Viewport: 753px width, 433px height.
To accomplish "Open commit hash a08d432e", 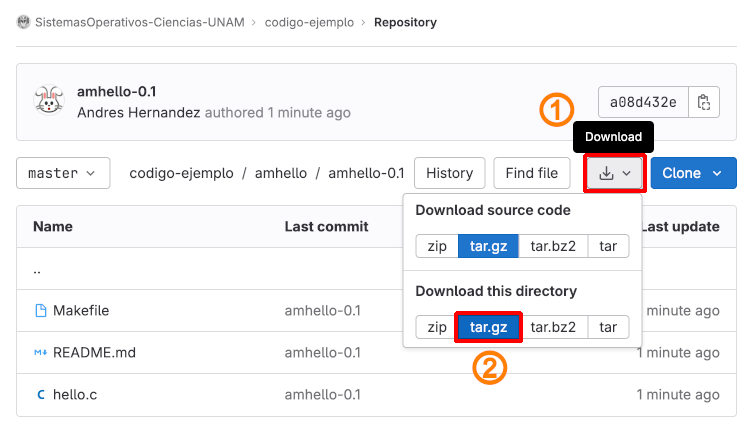I will (643, 102).
